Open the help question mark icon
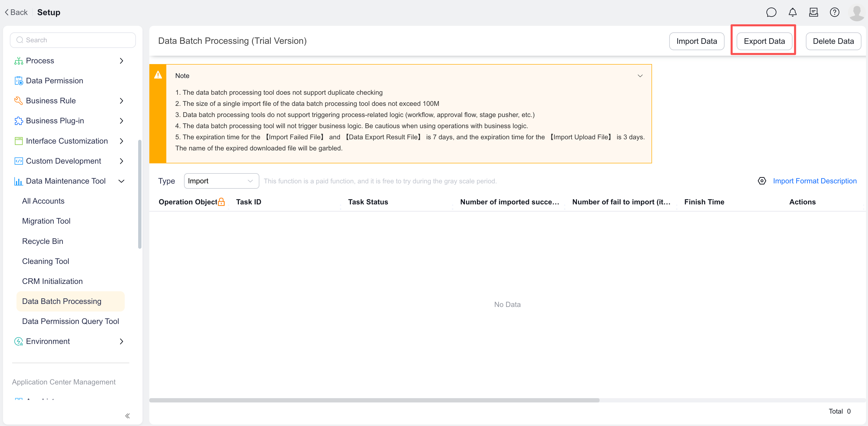Viewport: 868px width, 426px height. (834, 12)
